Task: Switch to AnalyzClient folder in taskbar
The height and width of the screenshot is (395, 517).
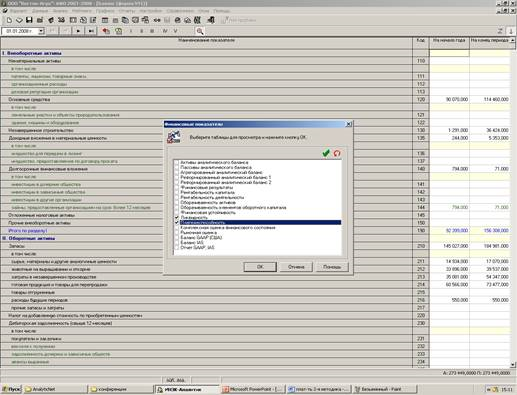Action: pyautogui.click(x=55, y=389)
